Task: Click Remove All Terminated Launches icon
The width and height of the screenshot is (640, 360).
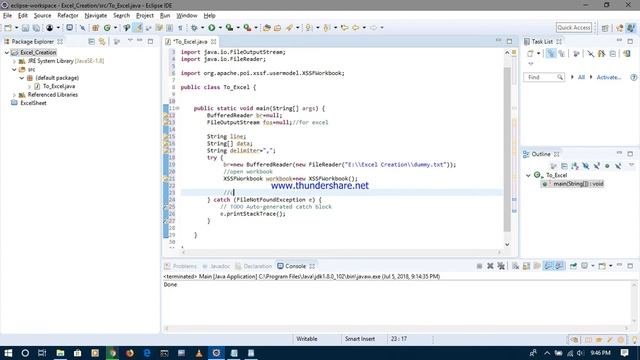Action: pyautogui.click(x=501, y=266)
